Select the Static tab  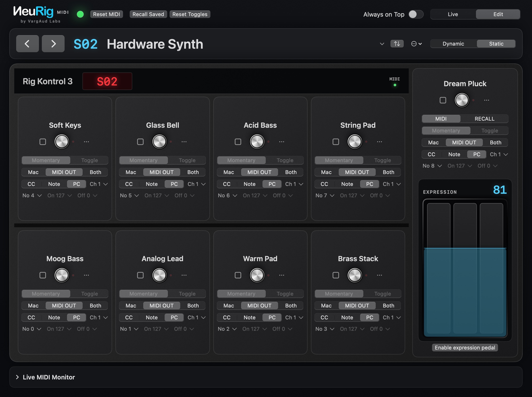496,44
